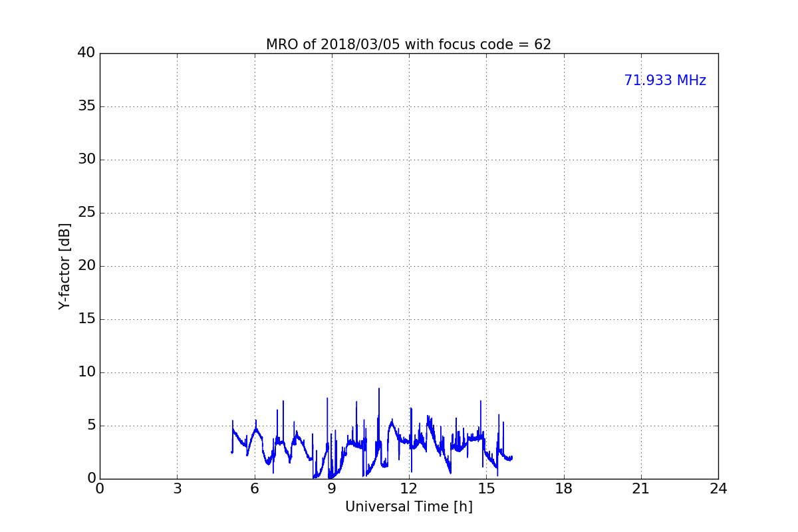Click x-axis tick label '15'
The image size is (798, 532).
click(486, 489)
